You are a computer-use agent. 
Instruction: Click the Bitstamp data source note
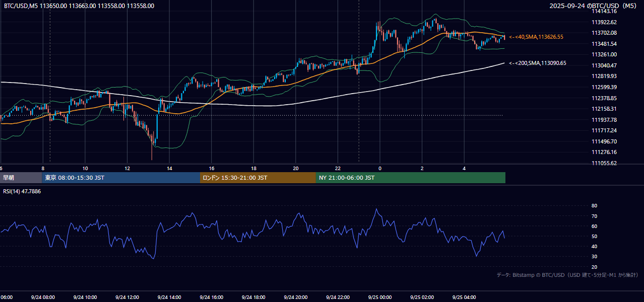(x=567, y=275)
